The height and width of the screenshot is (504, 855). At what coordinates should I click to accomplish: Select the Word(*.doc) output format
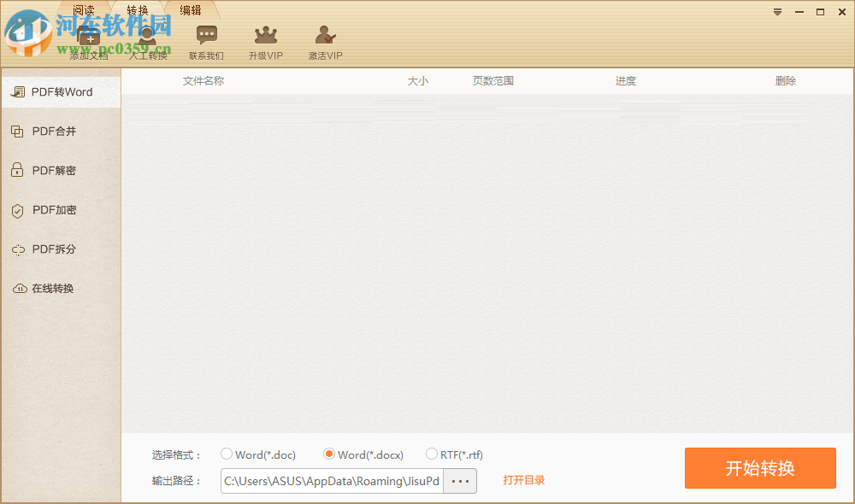[x=226, y=454]
